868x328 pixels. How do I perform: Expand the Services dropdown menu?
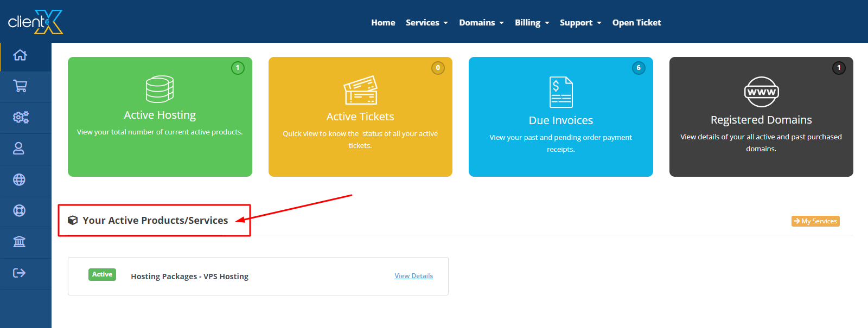pyautogui.click(x=426, y=23)
